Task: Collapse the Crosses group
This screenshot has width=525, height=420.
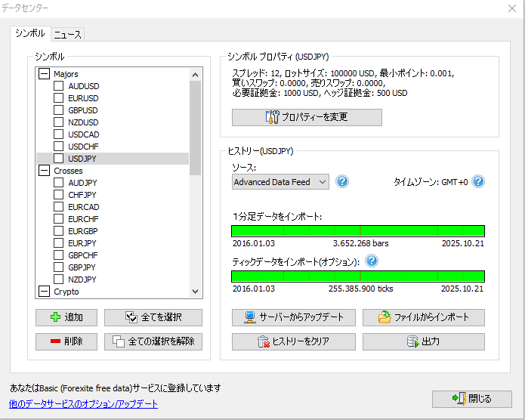Action: pyautogui.click(x=44, y=171)
